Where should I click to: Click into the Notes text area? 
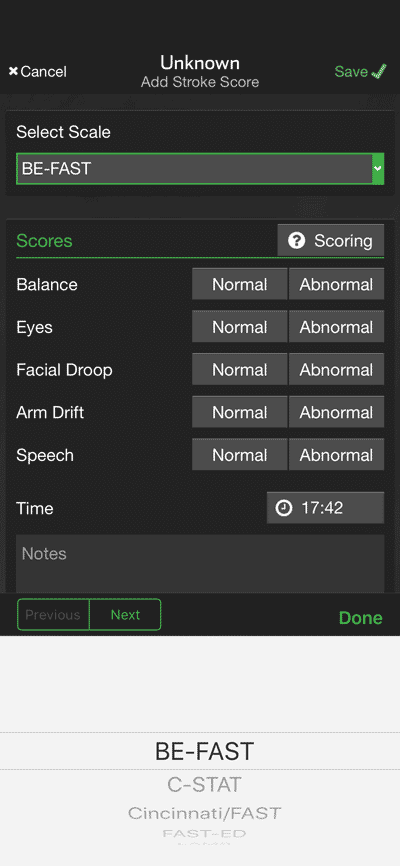[200, 564]
